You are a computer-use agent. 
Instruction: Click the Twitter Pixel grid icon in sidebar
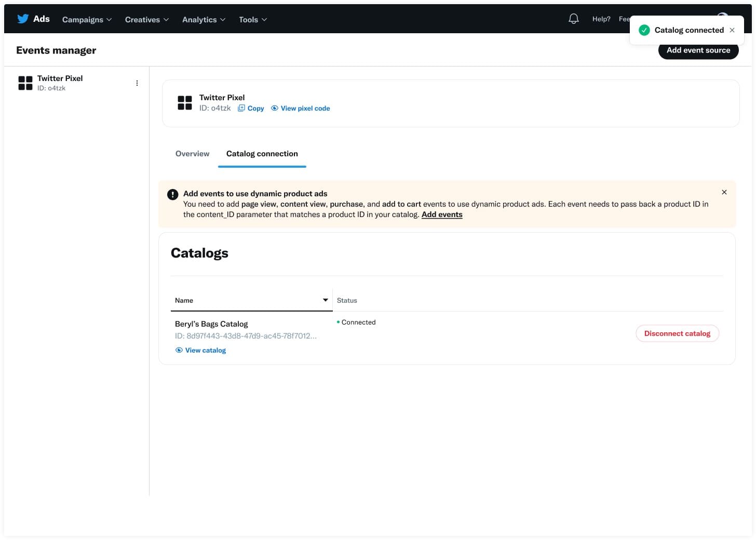(x=25, y=83)
